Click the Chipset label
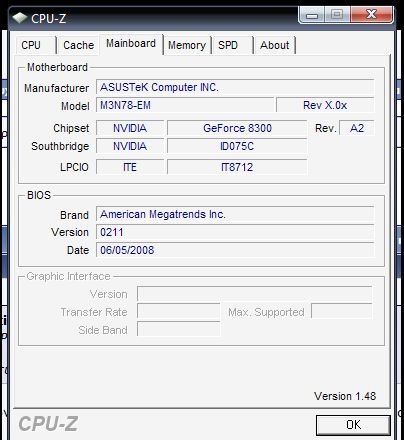 (x=71, y=128)
